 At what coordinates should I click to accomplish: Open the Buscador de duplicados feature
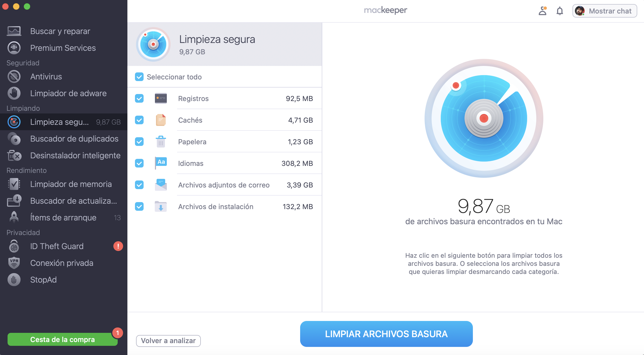[74, 139]
